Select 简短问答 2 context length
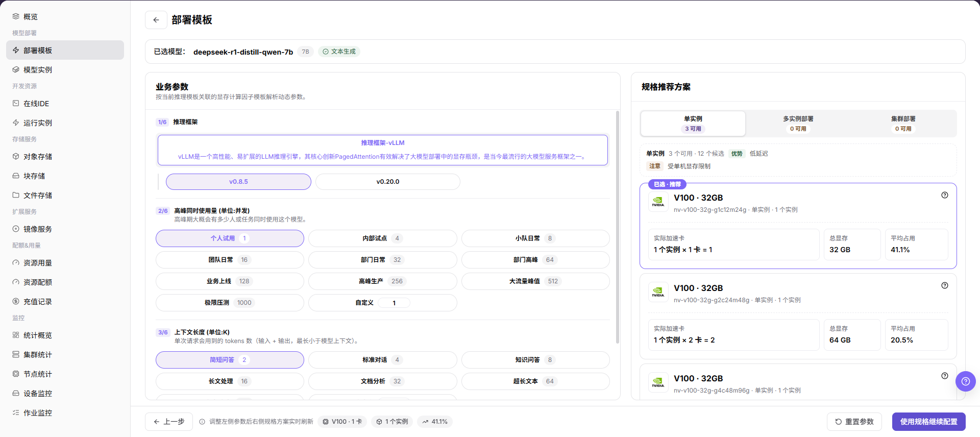This screenshot has height=437, width=980. 230,360
